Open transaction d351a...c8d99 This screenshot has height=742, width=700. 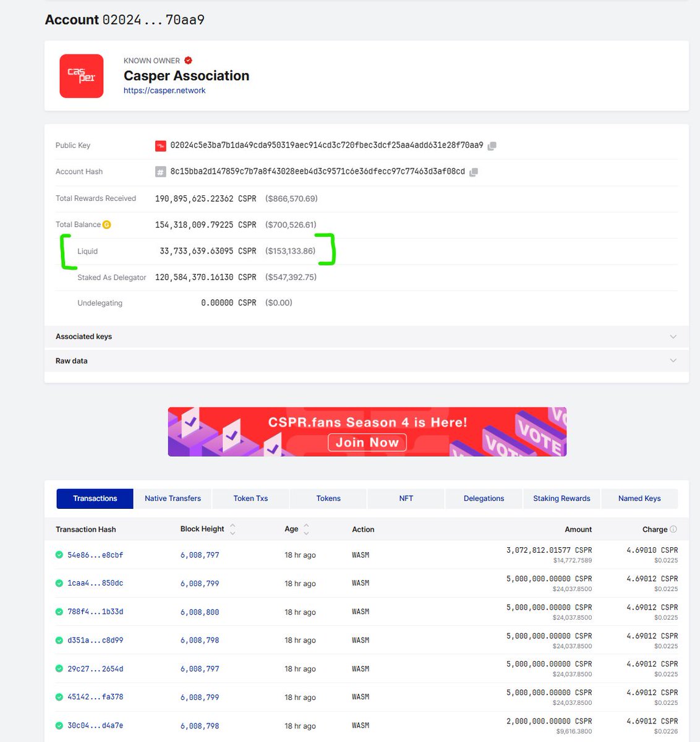click(x=95, y=640)
